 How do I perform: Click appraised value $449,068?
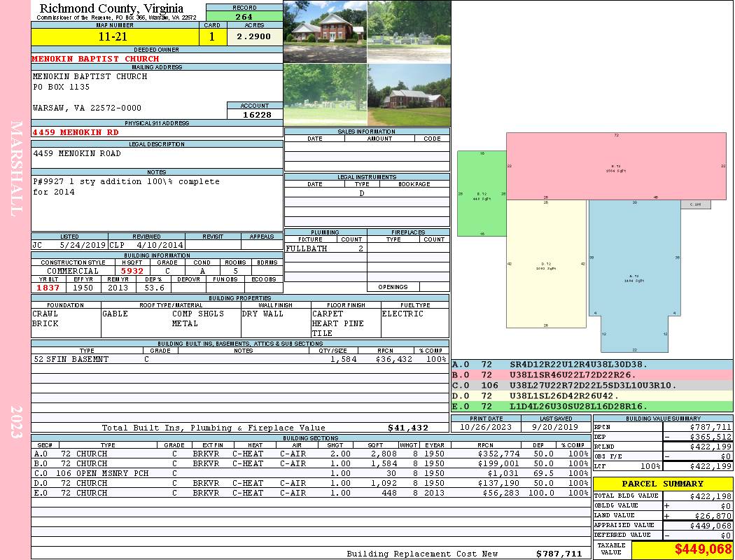(710, 526)
